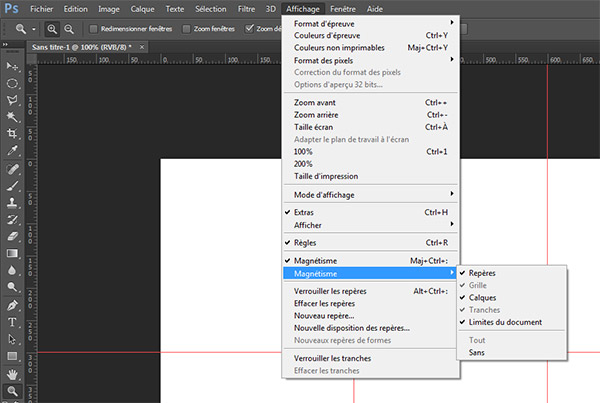Open the 3D menu
600x403 pixels.
point(271,9)
